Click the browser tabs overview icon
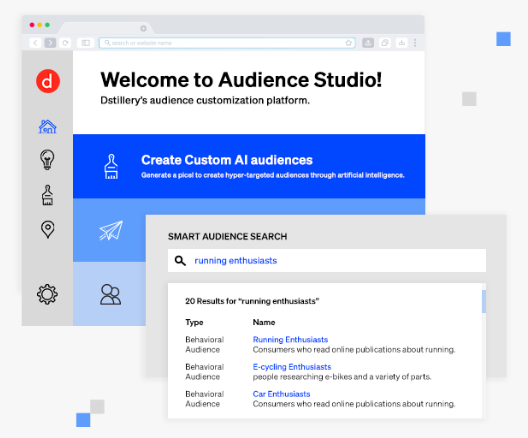This screenshot has width=528, height=438. click(x=385, y=43)
